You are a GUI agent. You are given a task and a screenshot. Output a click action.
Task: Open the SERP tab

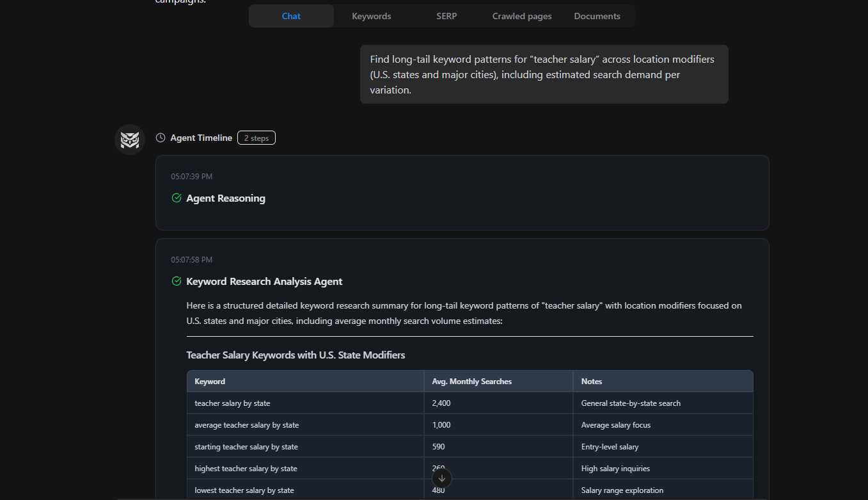[x=446, y=15]
